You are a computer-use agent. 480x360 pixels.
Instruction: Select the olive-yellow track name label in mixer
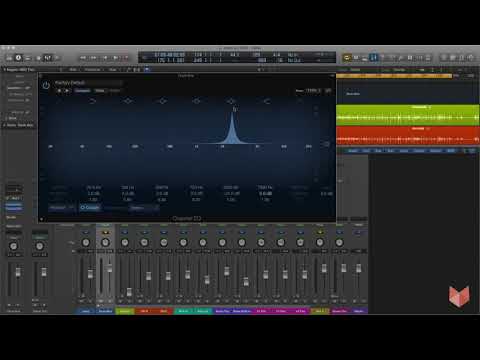pos(320,311)
